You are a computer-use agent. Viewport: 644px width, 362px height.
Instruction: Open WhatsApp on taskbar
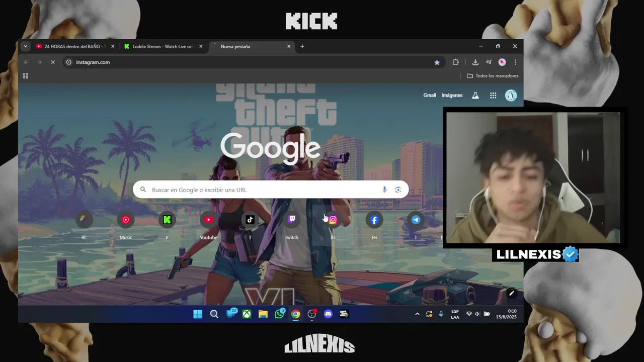(279, 314)
